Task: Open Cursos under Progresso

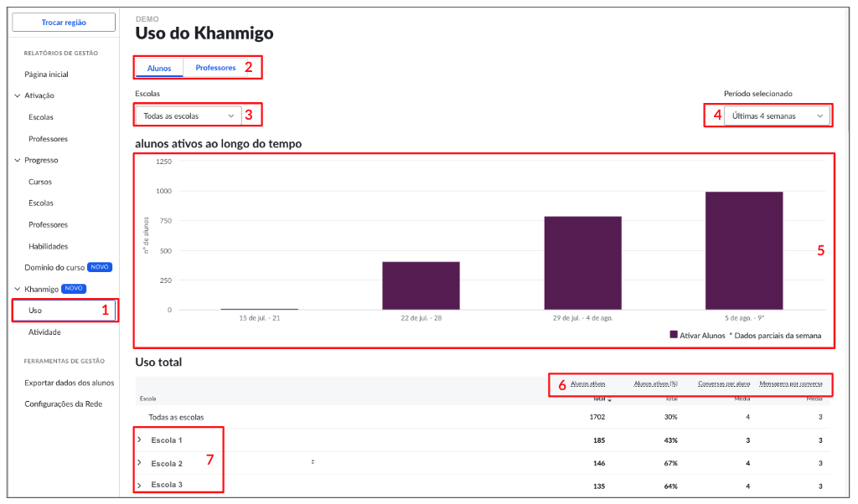Action: pyautogui.click(x=40, y=182)
